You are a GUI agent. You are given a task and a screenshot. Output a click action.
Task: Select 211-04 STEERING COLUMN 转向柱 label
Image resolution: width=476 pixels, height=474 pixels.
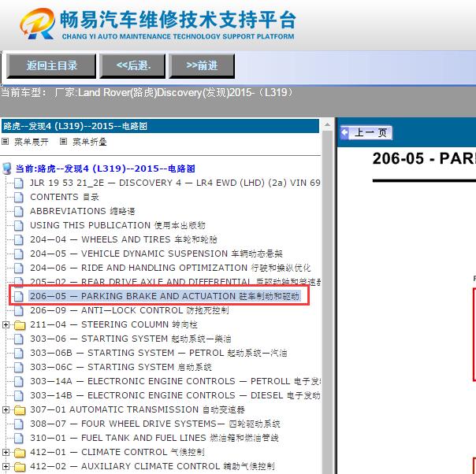(113, 324)
